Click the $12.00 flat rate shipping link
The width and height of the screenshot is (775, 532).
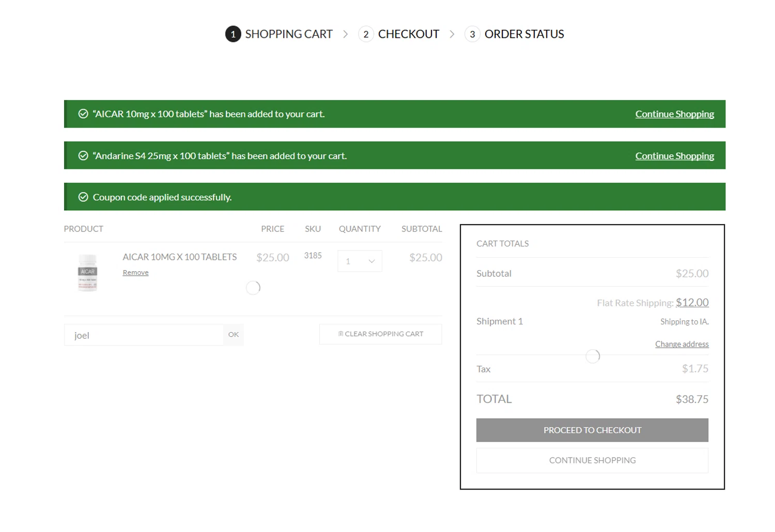coord(692,302)
